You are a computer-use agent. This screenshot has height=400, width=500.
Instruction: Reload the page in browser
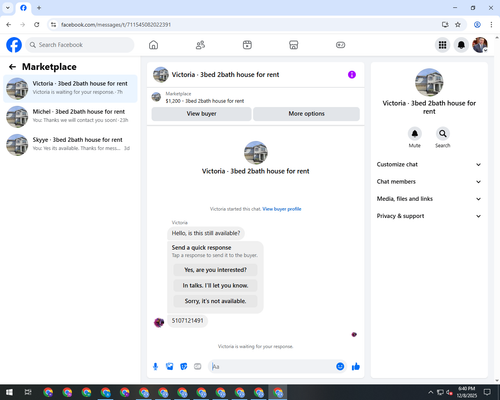click(37, 25)
